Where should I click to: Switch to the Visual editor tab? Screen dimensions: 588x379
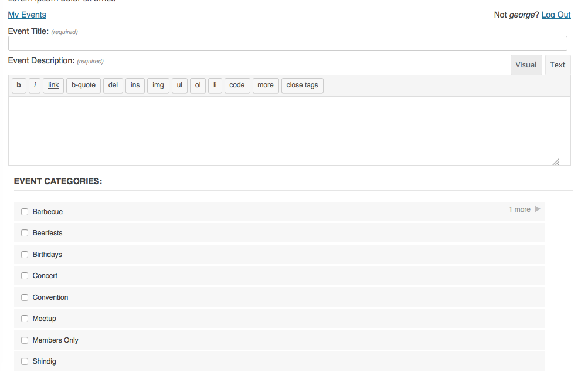click(x=526, y=65)
